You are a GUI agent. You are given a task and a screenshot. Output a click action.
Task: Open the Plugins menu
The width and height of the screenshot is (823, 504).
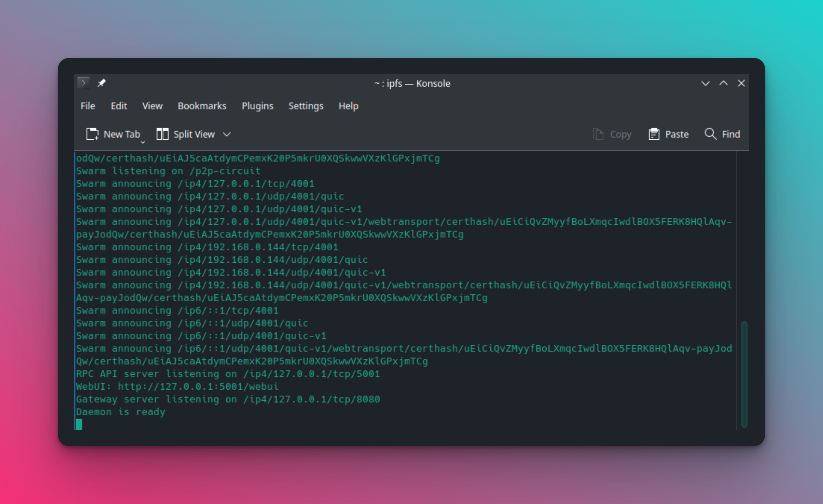coord(257,106)
